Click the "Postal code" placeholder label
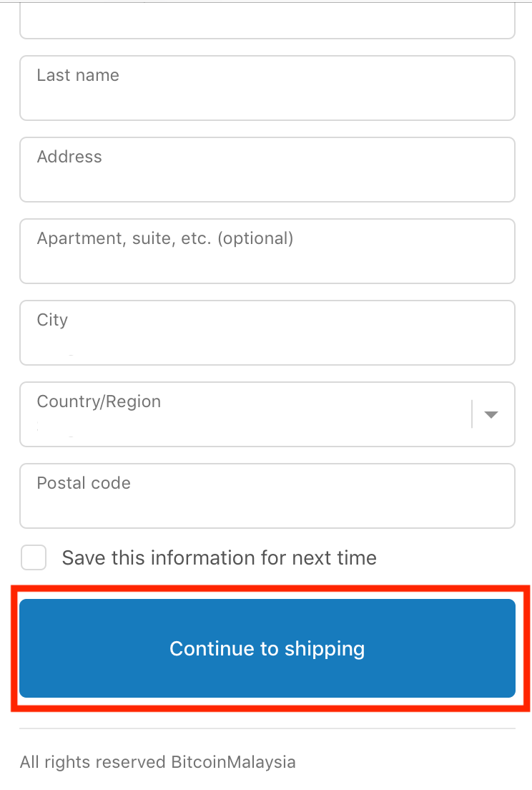 tap(84, 483)
